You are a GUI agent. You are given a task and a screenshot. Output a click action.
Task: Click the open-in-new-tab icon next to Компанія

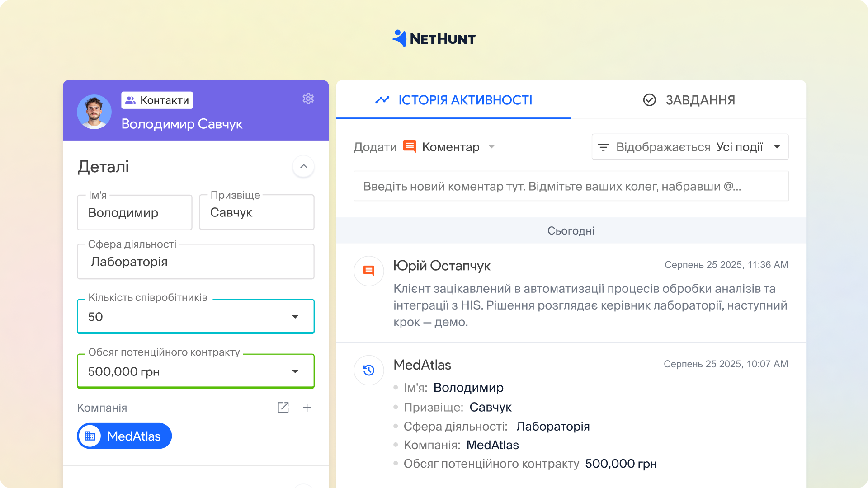click(x=283, y=408)
